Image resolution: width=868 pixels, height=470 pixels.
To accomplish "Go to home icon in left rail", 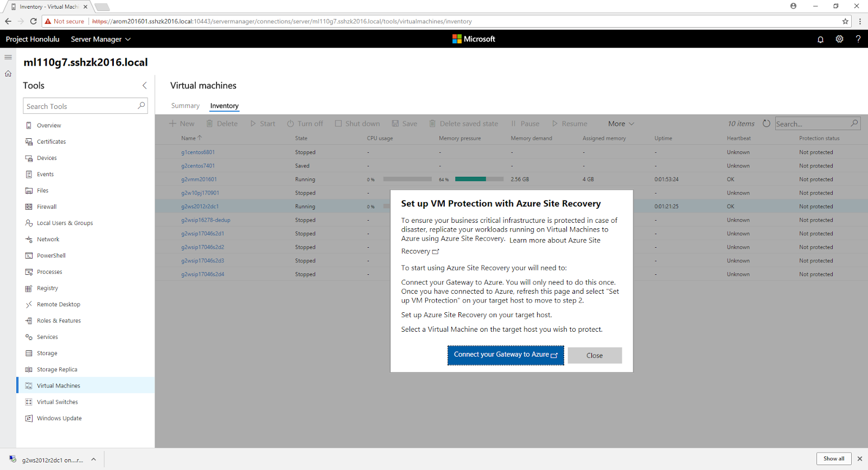I will coord(8,74).
